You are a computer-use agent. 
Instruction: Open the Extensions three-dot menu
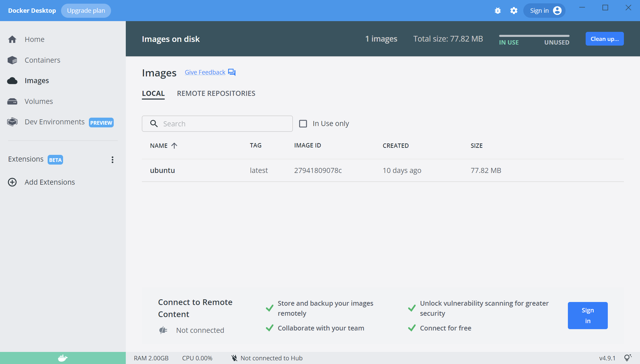(112, 160)
